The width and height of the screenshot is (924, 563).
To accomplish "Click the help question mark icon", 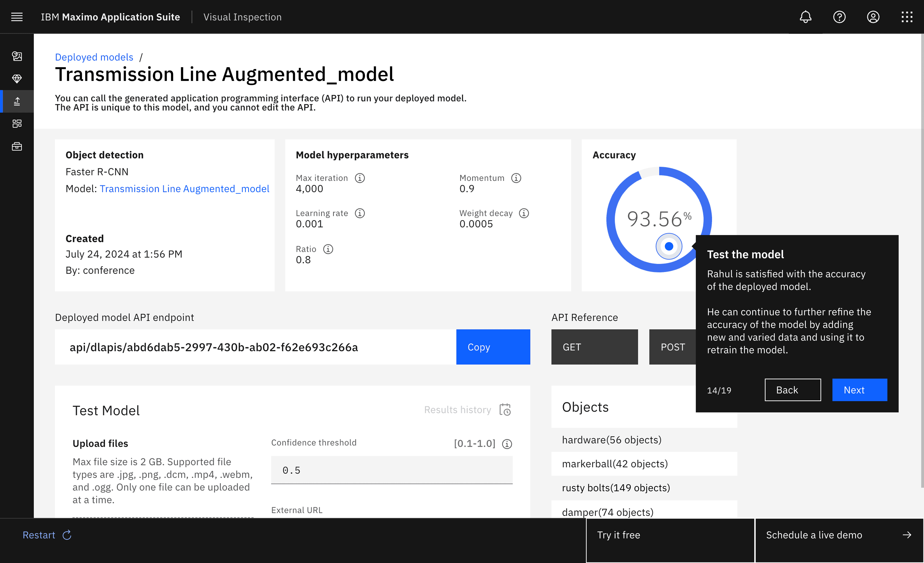I will [839, 17].
